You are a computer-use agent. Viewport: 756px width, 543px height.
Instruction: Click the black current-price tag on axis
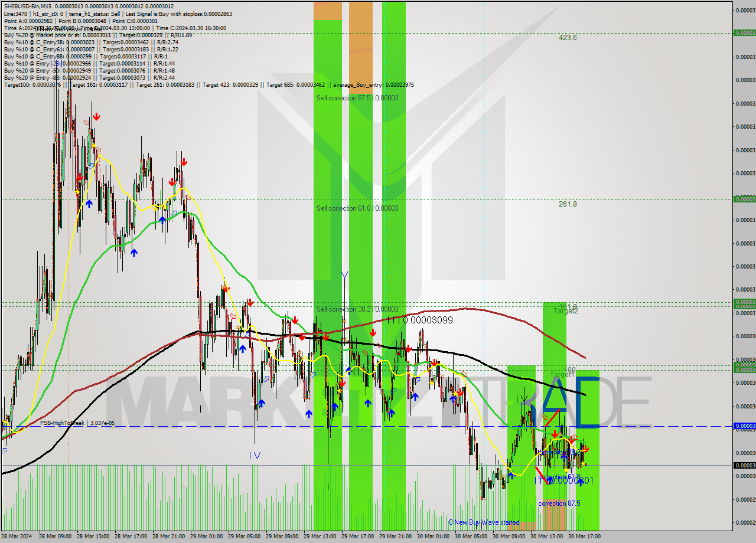[x=744, y=465]
